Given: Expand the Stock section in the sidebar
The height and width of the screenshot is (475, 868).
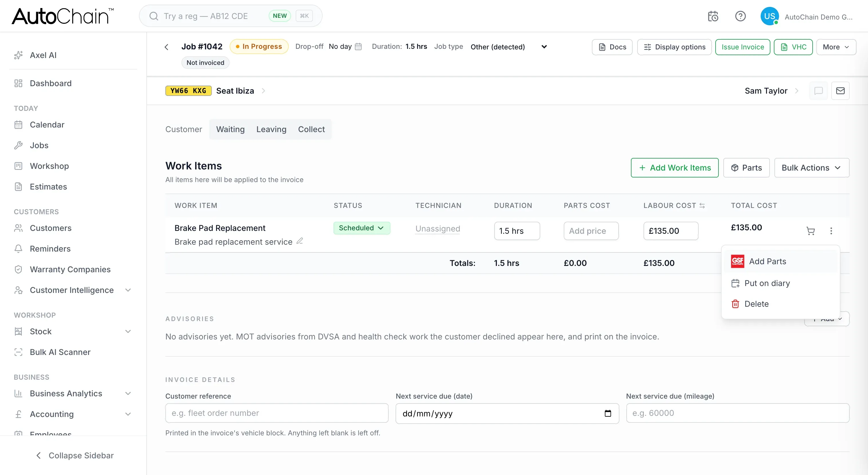Looking at the screenshot, I should tap(128, 331).
